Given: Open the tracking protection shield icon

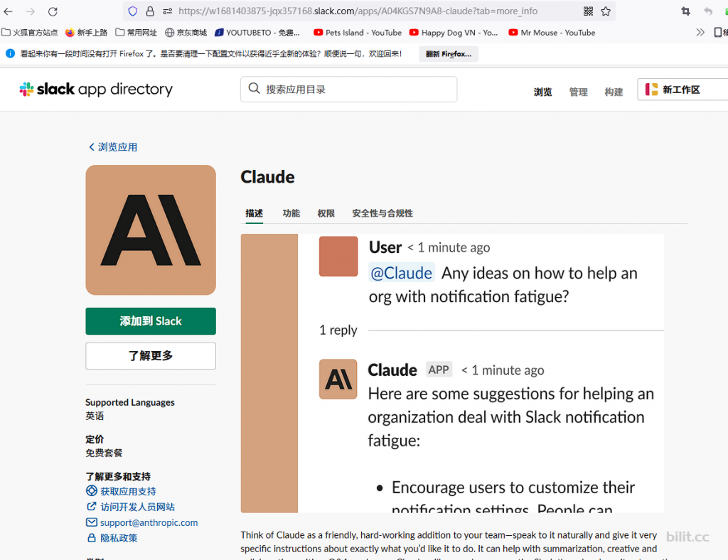Looking at the screenshot, I should point(133,11).
